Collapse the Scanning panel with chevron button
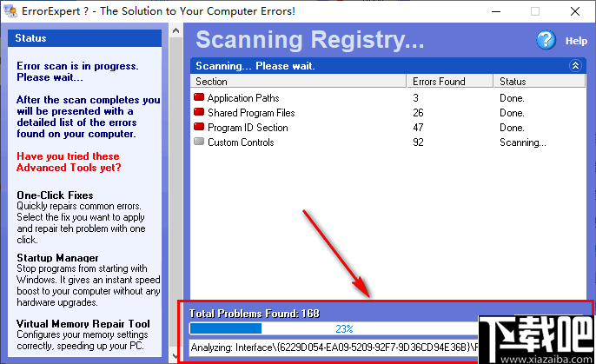This screenshot has width=596, height=364. [x=575, y=66]
